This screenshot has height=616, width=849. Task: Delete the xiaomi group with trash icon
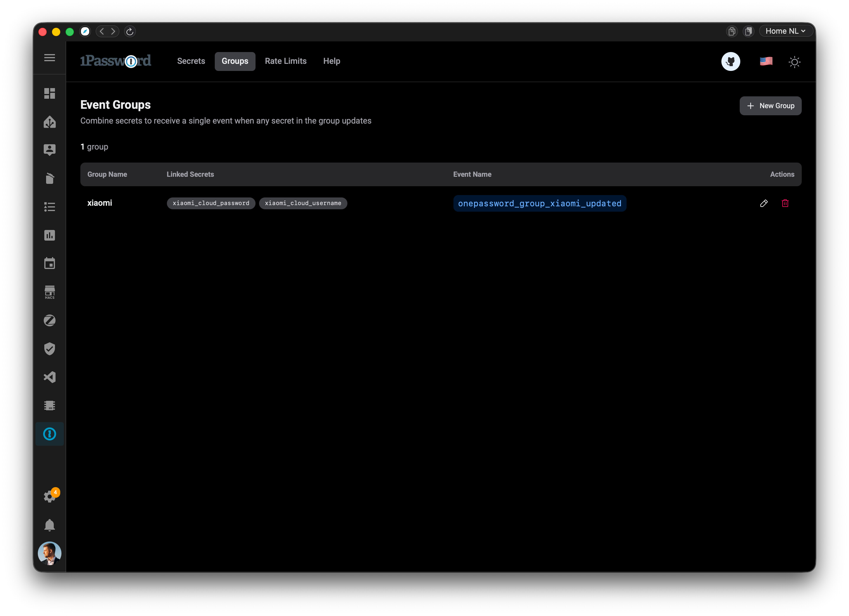pos(785,203)
